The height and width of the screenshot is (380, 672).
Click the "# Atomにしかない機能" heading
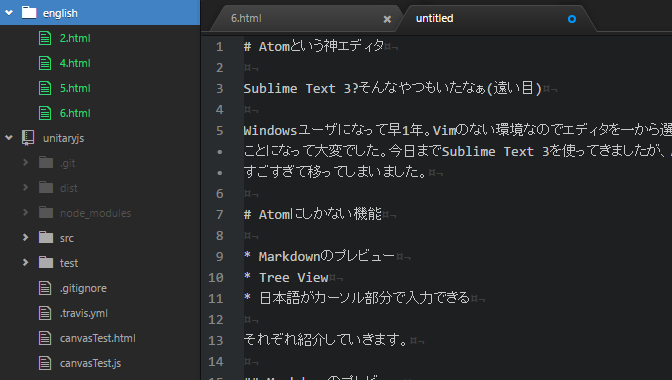coord(312,214)
